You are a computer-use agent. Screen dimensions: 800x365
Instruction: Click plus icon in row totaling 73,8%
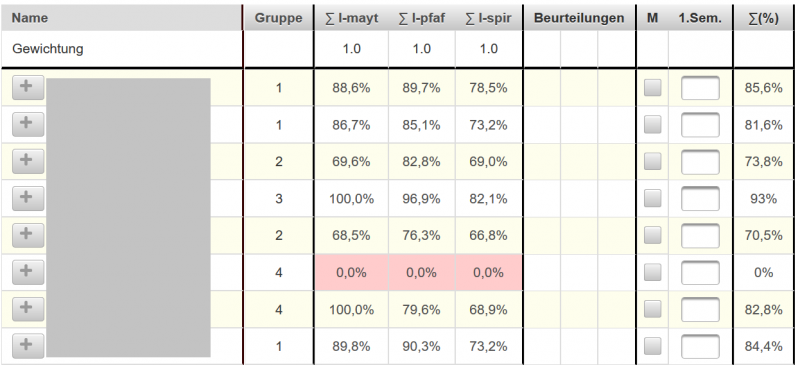point(28,161)
